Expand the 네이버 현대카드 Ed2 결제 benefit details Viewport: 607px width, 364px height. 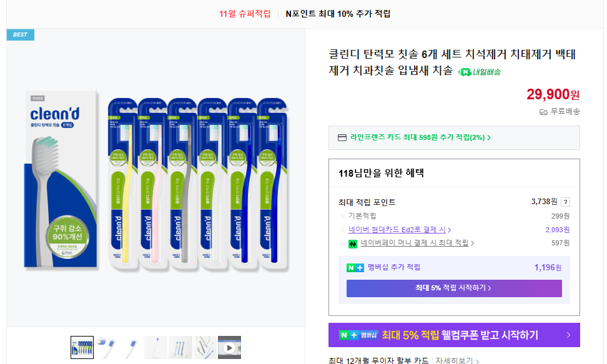(x=398, y=229)
